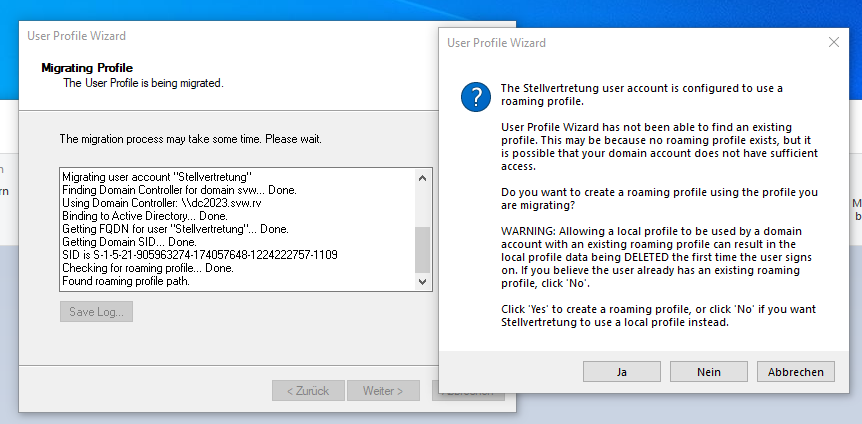Screen dimensions: 862x424
Task: Cancel the dialog with the Abbrechen button
Action: [795, 371]
